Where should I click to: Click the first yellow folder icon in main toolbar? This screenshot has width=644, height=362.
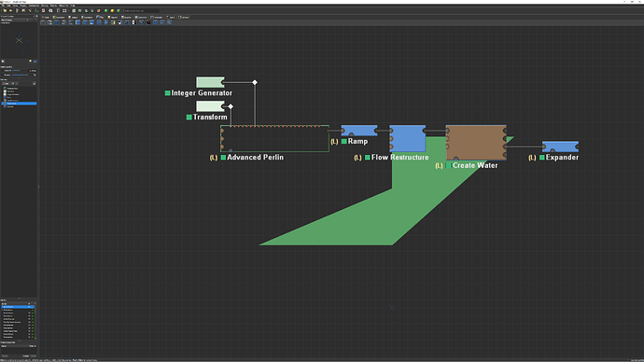click(x=5, y=10)
